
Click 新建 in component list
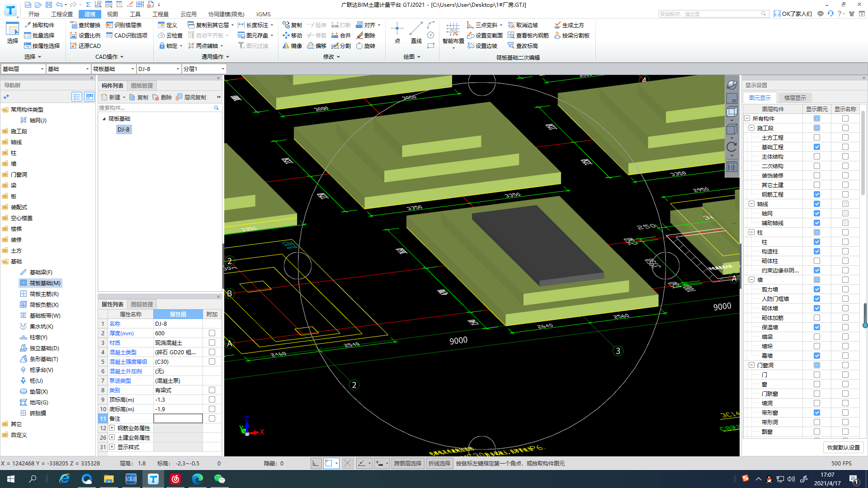pos(113,97)
